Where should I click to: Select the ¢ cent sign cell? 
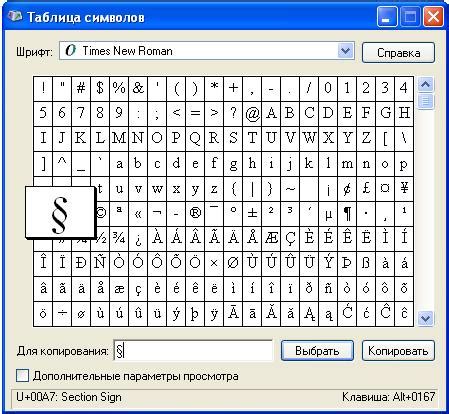[347, 189]
